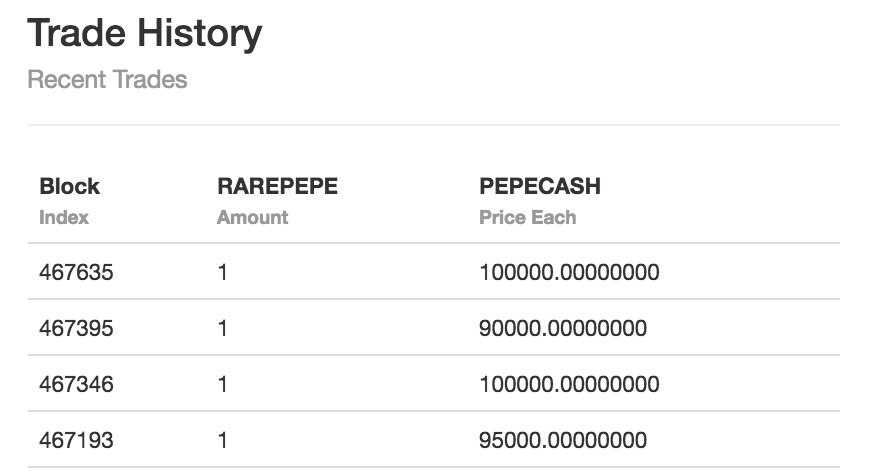The image size is (884, 474).
Task: Select block index 467395
Action: click(x=76, y=328)
